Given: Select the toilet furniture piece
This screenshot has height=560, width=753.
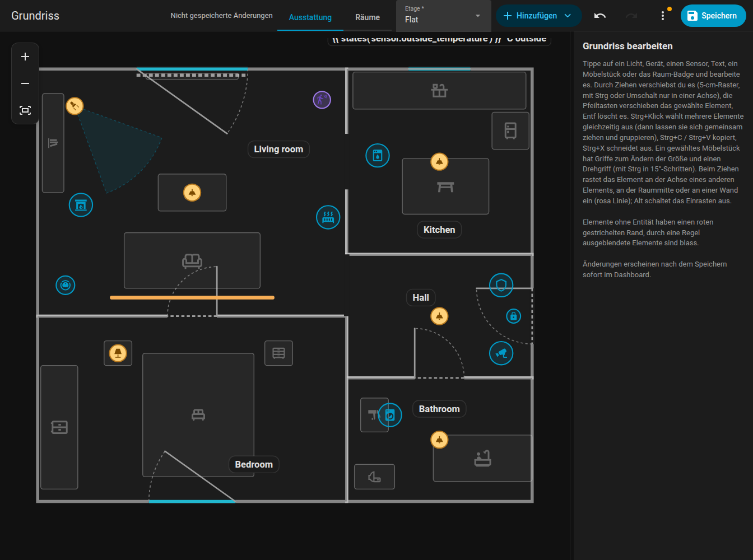Looking at the screenshot, I should pyautogui.click(x=375, y=477).
